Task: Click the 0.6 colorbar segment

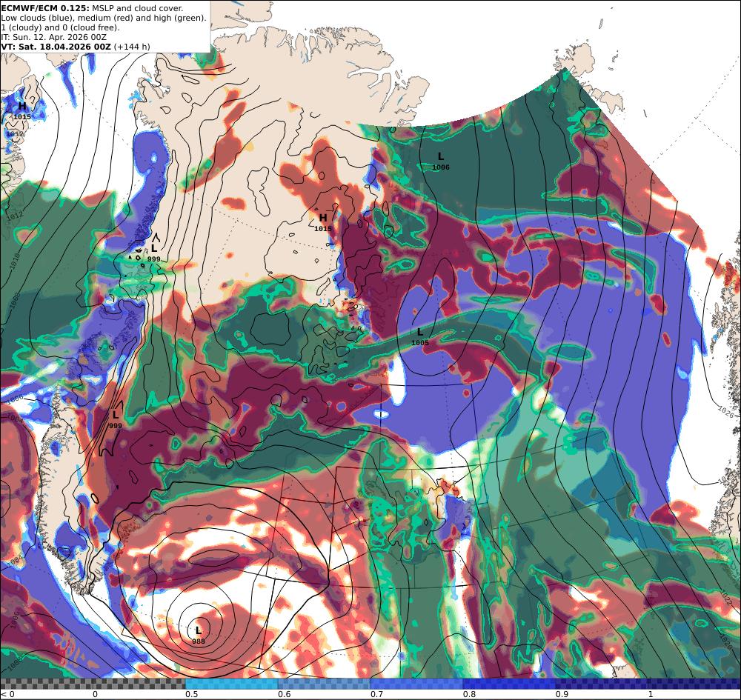Action: [325, 684]
